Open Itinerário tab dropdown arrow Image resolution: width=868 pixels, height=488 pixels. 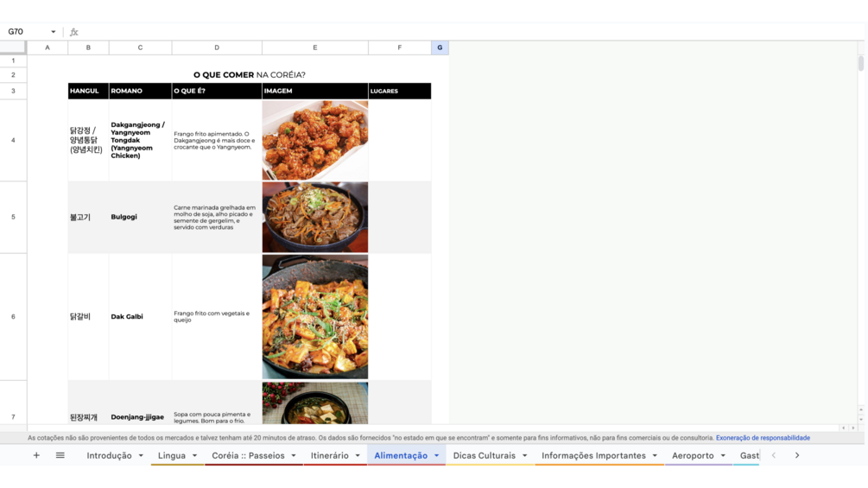tap(358, 456)
